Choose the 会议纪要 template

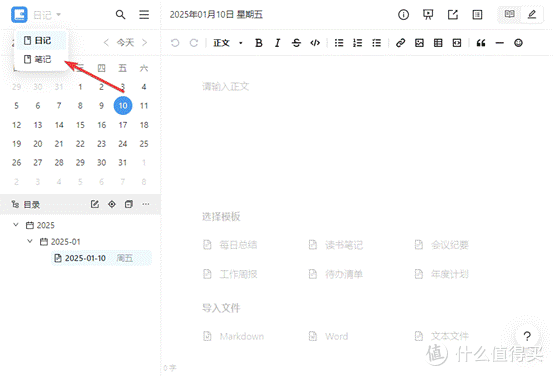point(442,245)
